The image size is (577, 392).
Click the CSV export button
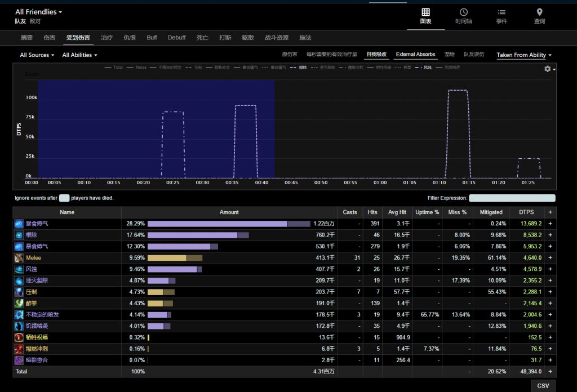pos(543,386)
